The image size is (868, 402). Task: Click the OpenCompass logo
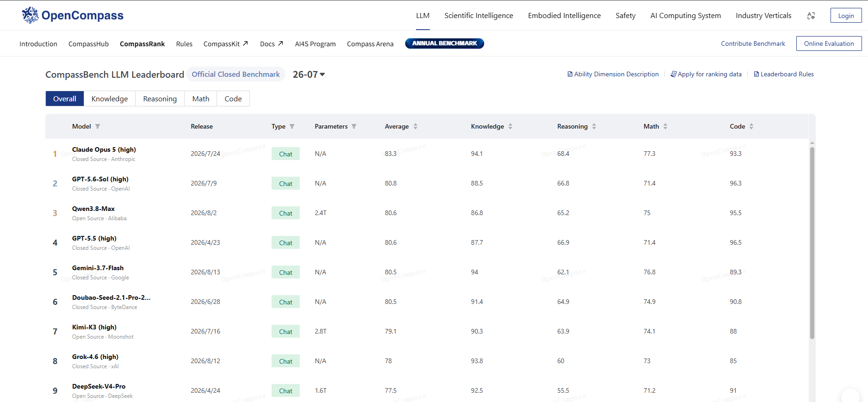tap(73, 15)
